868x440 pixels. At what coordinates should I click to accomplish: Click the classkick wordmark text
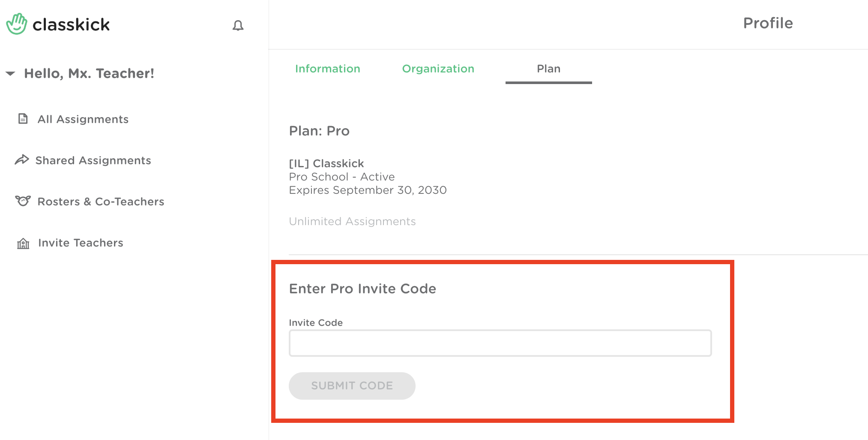71,25
